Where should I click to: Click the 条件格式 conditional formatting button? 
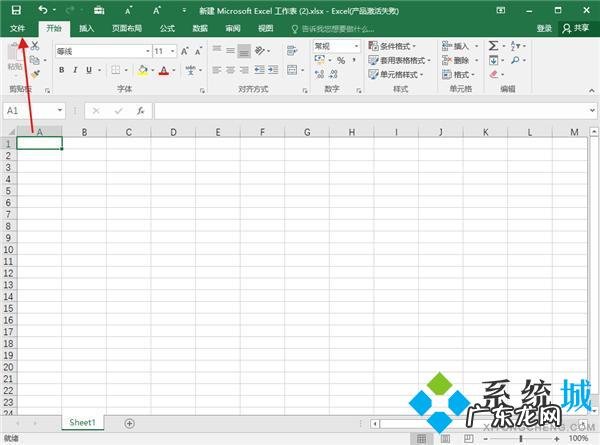[x=396, y=46]
